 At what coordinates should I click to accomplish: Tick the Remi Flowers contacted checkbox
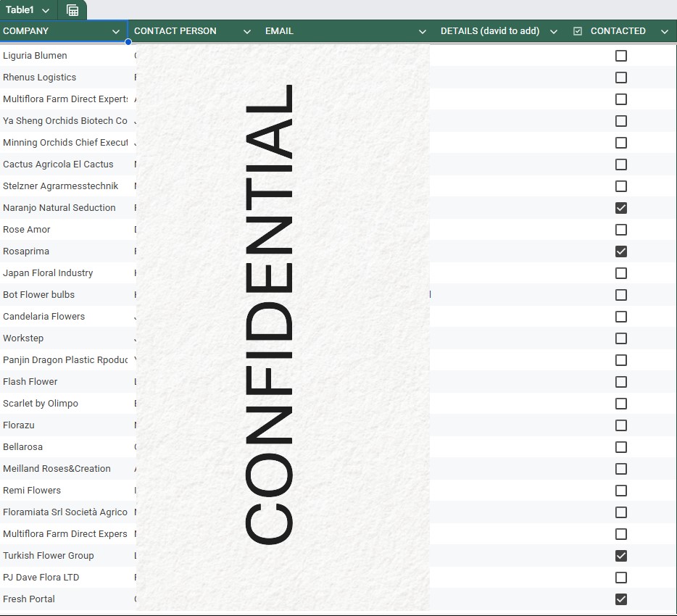pyautogui.click(x=621, y=491)
